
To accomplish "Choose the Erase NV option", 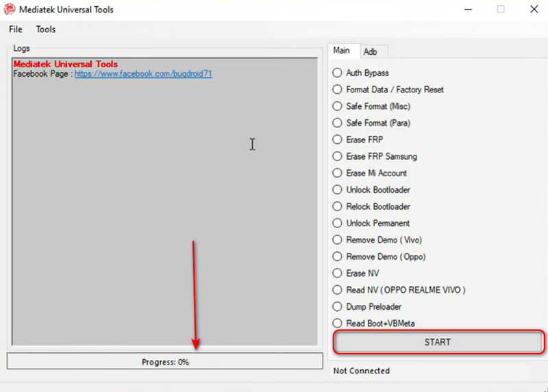I will point(356,273).
